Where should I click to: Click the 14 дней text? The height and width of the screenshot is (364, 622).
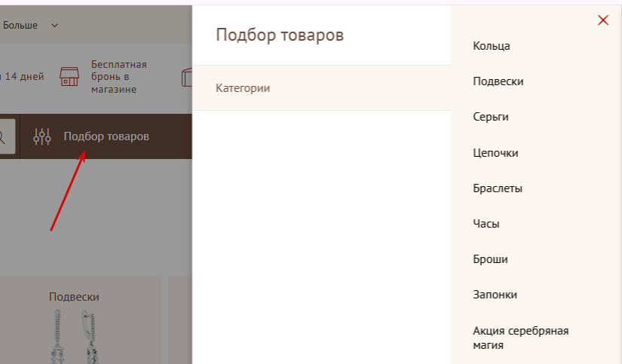click(24, 76)
